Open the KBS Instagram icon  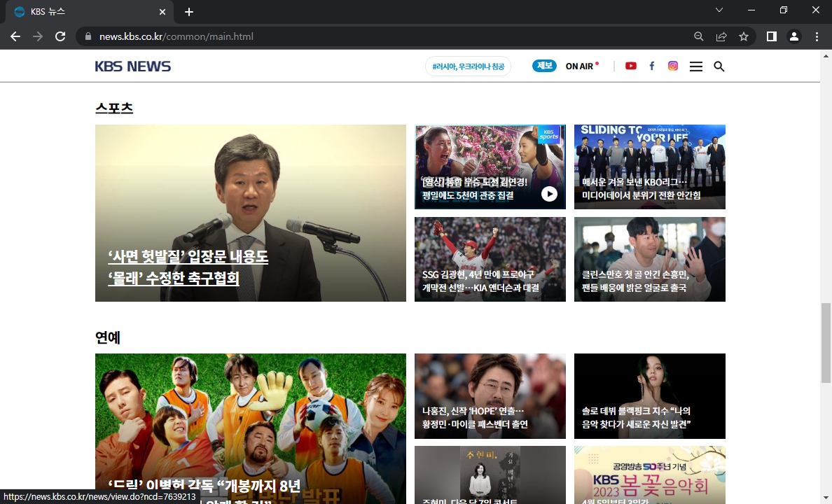(x=673, y=66)
